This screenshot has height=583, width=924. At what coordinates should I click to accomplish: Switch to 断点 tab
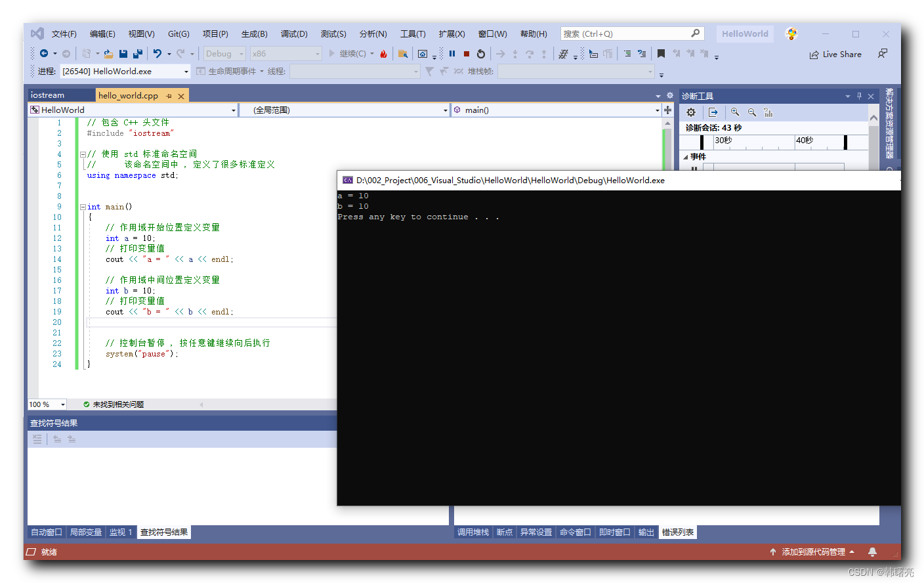pos(505,532)
